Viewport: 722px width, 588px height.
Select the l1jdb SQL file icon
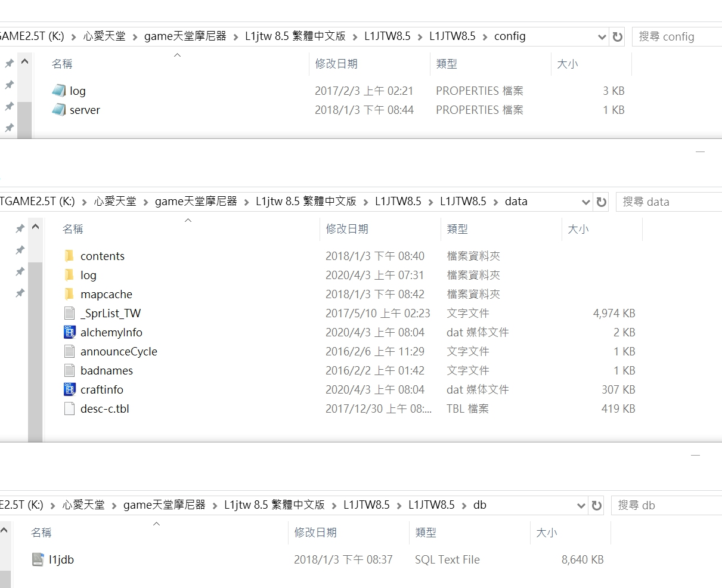38,559
